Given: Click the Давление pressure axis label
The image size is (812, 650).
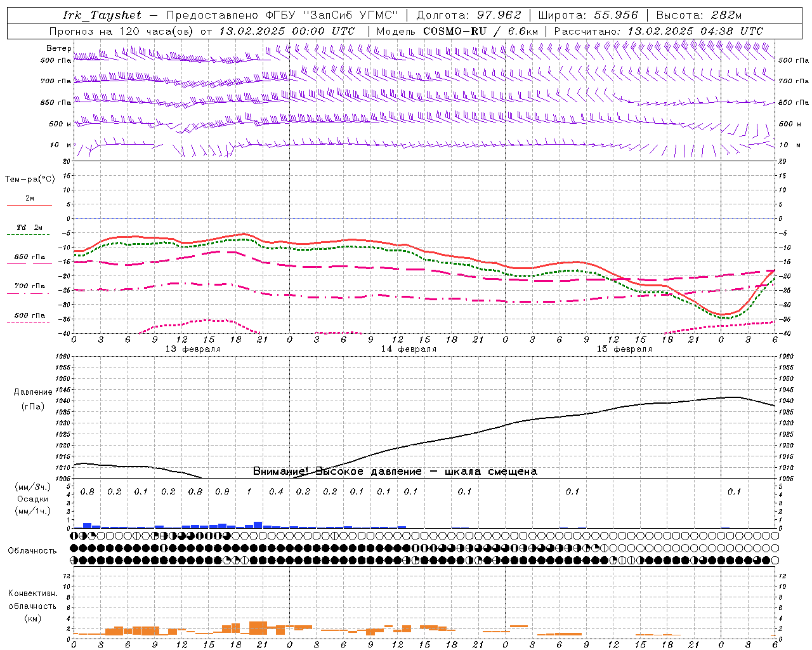Looking at the screenshot, I should click(33, 392).
